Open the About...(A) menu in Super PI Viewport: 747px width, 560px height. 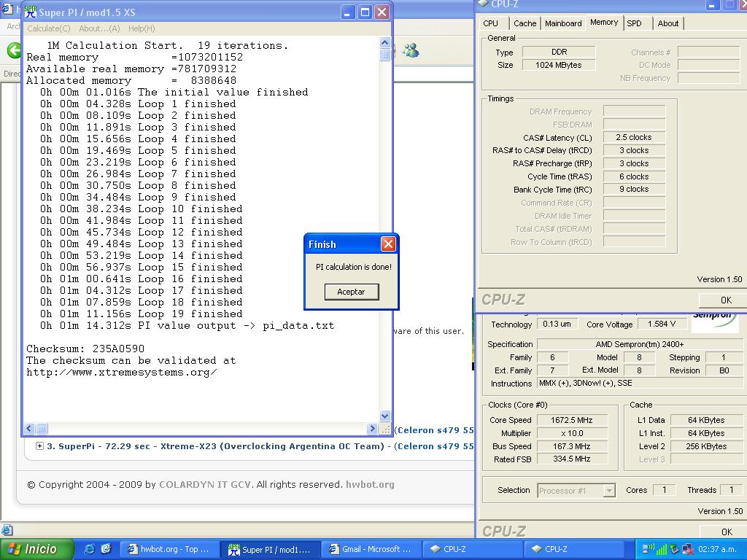point(99,28)
